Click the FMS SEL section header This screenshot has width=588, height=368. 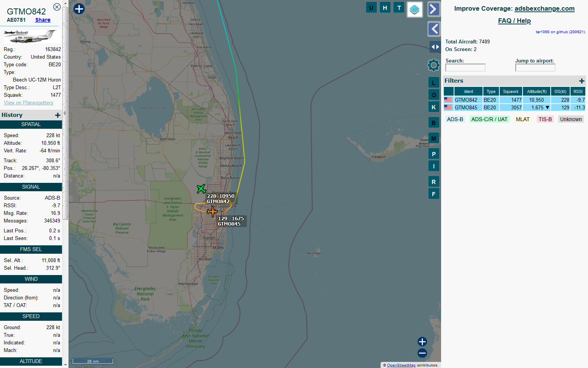coord(31,250)
